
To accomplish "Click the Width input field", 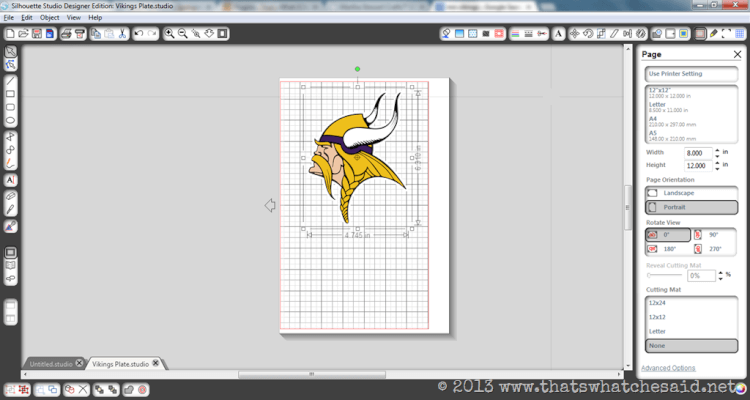I will pos(698,153).
